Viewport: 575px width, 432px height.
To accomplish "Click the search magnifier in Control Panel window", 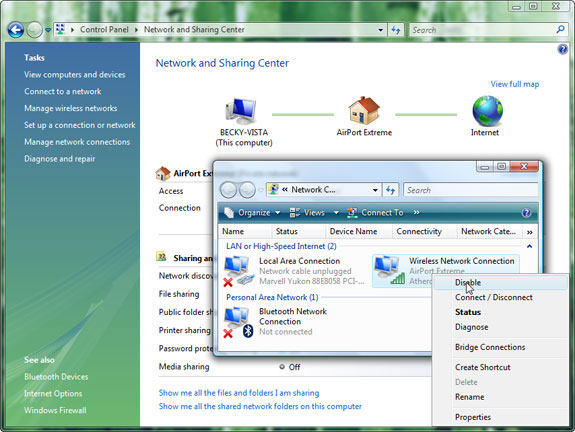I will [x=560, y=29].
